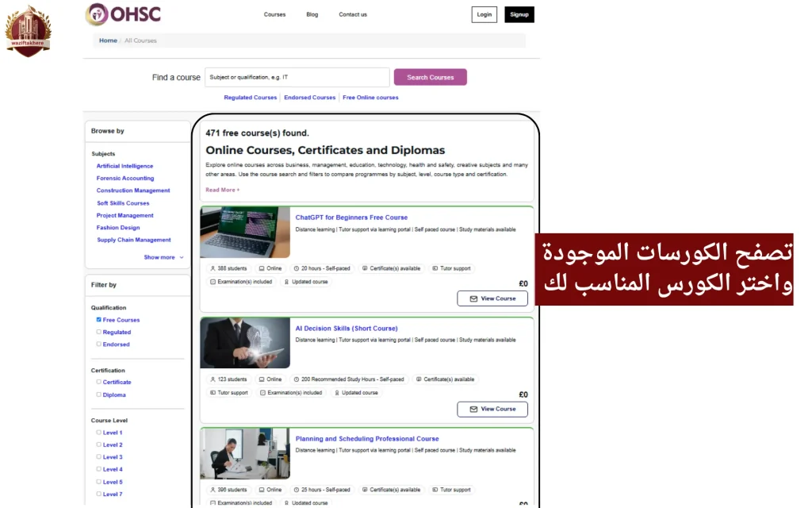The height and width of the screenshot is (508, 812).
Task: Click the '471 free course(s) found.' text
Action: coord(257,133)
